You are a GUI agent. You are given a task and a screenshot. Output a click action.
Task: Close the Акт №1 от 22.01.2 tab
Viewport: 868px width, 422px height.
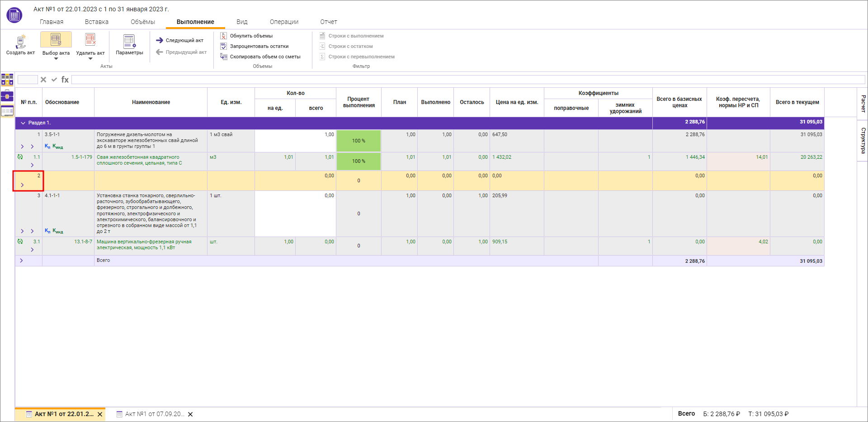pos(100,414)
